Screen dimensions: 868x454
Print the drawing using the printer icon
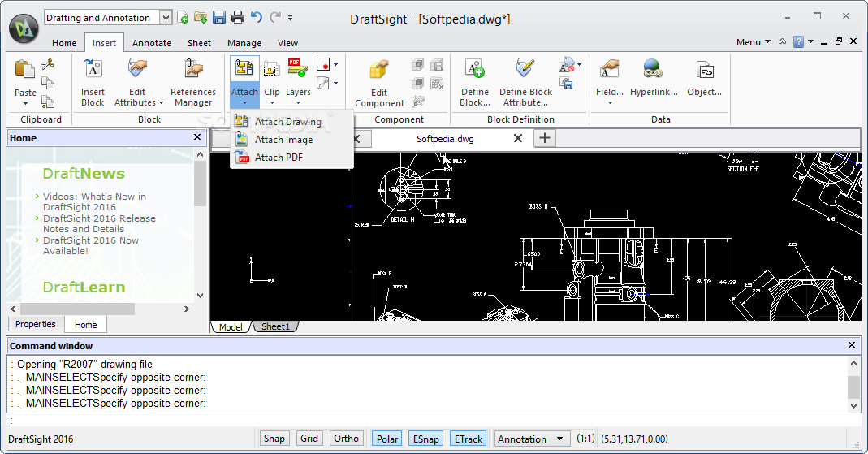coord(237,18)
